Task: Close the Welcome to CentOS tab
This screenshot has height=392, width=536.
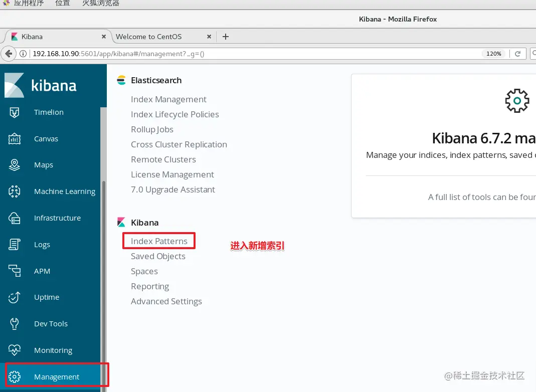Action: 209,37
